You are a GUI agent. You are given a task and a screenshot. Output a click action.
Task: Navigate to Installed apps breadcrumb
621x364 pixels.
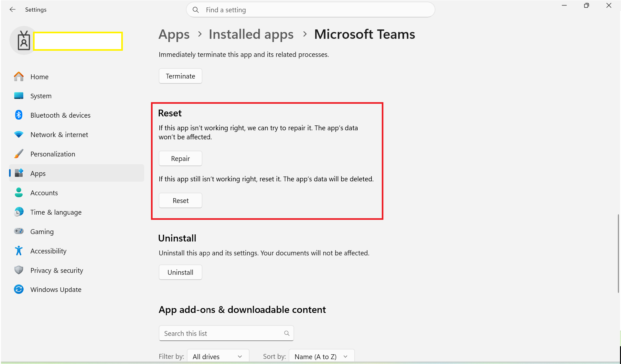[x=251, y=34]
